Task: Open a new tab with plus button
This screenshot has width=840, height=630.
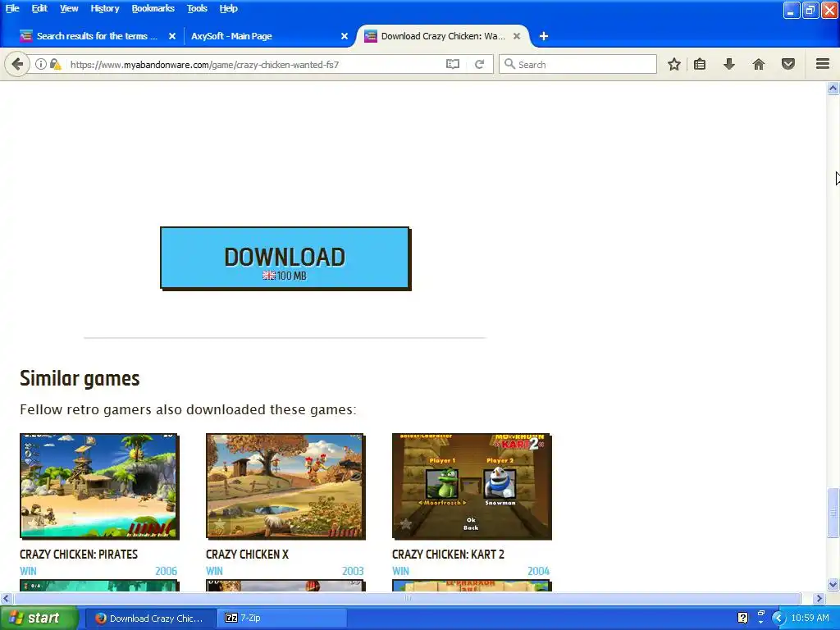Action: pos(544,36)
